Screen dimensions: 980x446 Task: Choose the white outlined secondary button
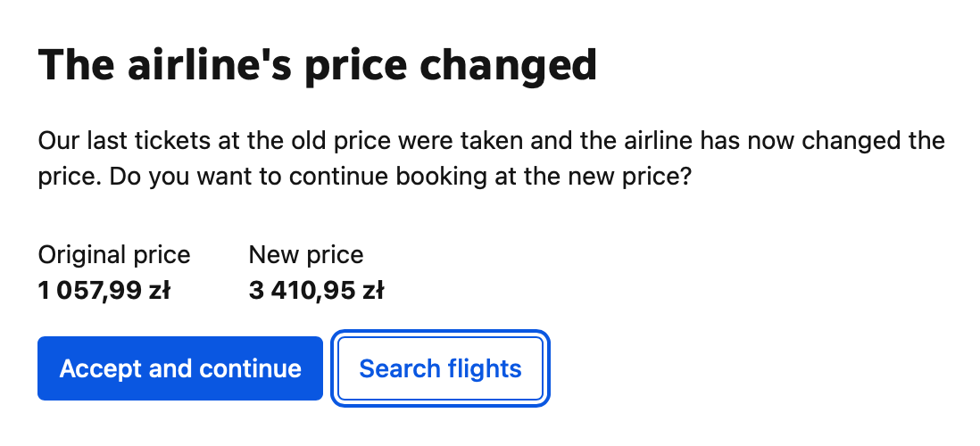(x=440, y=368)
